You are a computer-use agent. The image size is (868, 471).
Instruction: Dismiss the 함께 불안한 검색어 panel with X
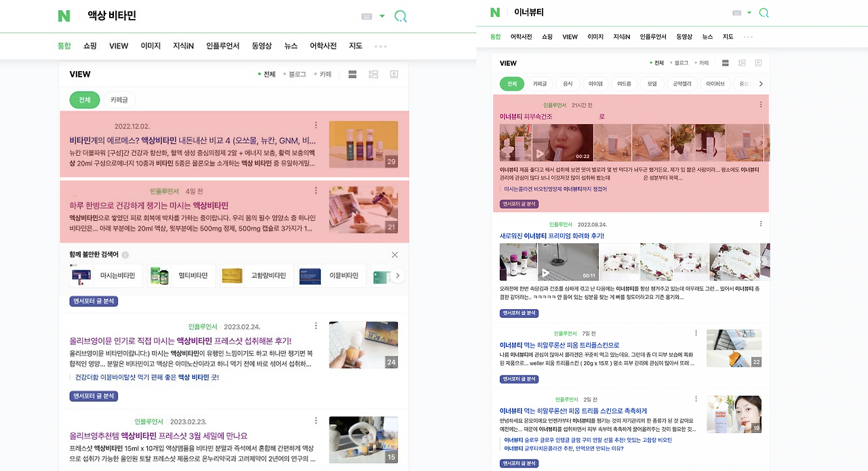point(395,255)
